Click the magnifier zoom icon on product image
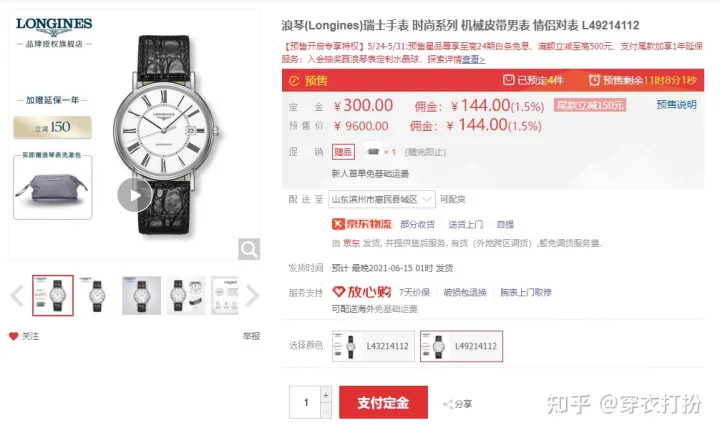Image resolution: width=720 pixels, height=433 pixels. tap(249, 249)
